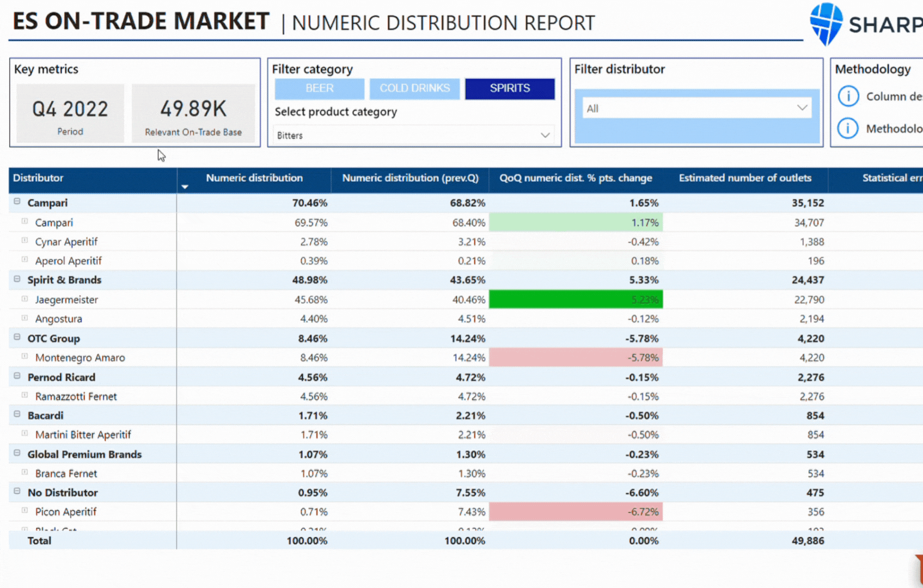923x588 pixels.
Task: Expand the Montenegro Amaro row
Action: (25, 356)
